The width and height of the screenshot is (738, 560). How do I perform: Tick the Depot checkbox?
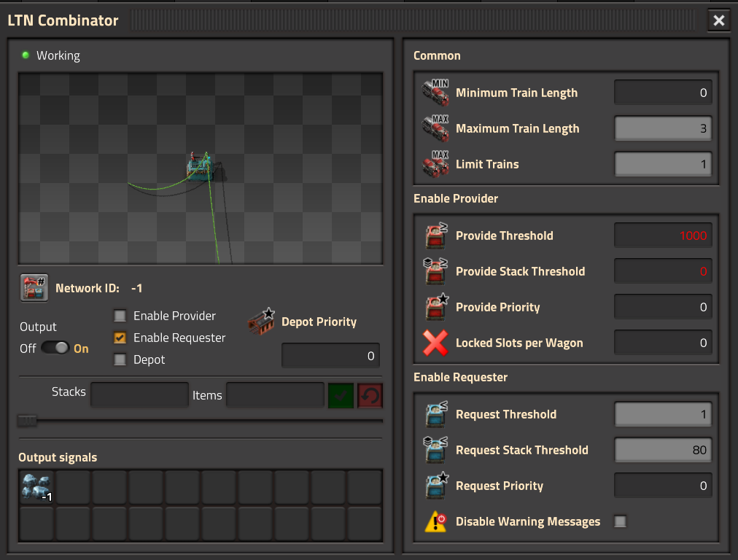[x=120, y=359]
